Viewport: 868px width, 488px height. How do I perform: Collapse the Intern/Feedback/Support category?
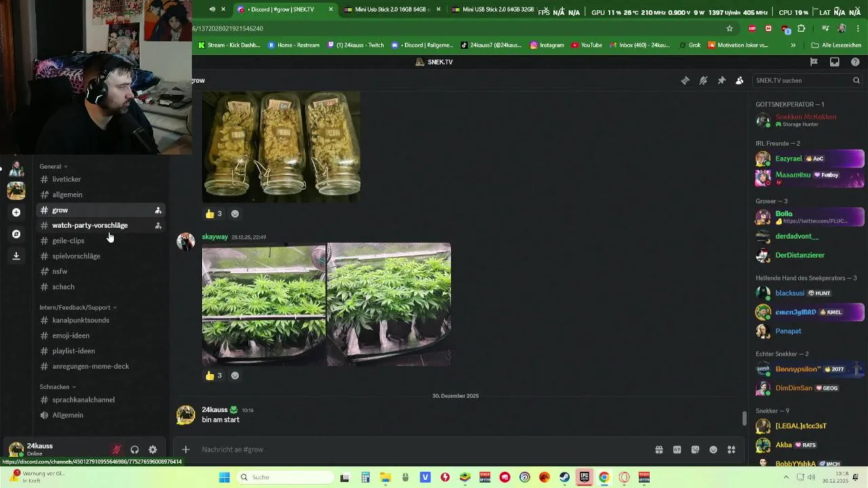78,307
